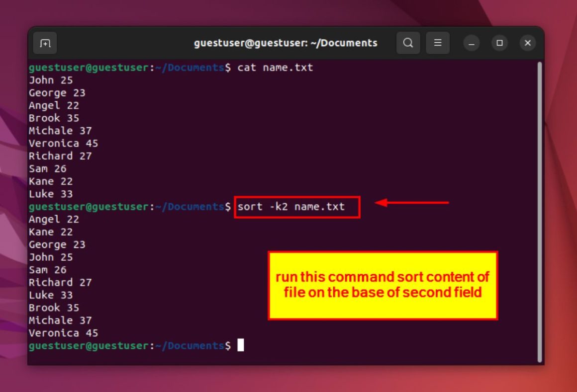577x392 pixels.
Task: Click the 'Michale 37' line in the cat output
Action: [x=60, y=131]
